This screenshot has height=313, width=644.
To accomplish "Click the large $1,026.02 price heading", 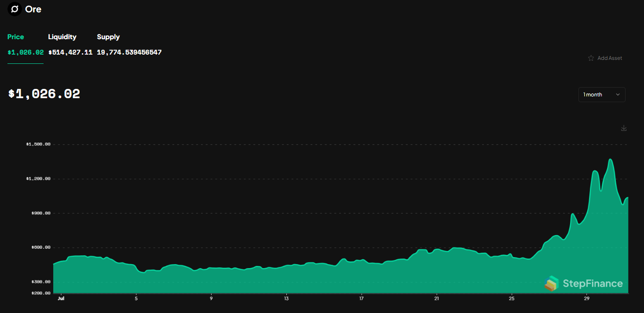I will pyautogui.click(x=44, y=93).
